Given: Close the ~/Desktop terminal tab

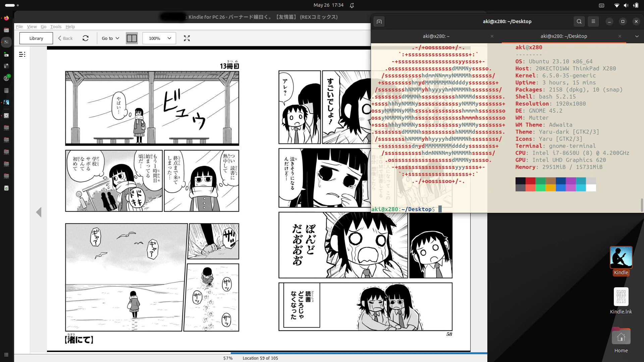Looking at the screenshot, I should 620,36.
